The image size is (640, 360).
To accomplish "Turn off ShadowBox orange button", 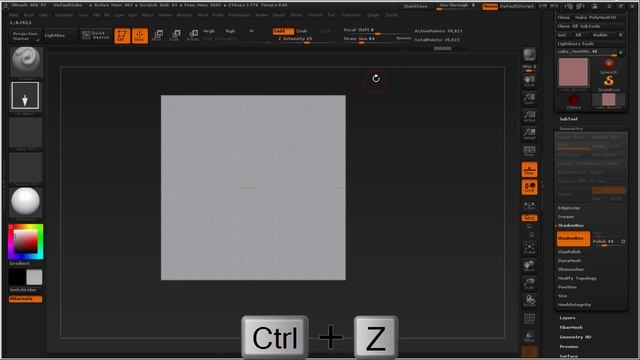I will (x=573, y=238).
